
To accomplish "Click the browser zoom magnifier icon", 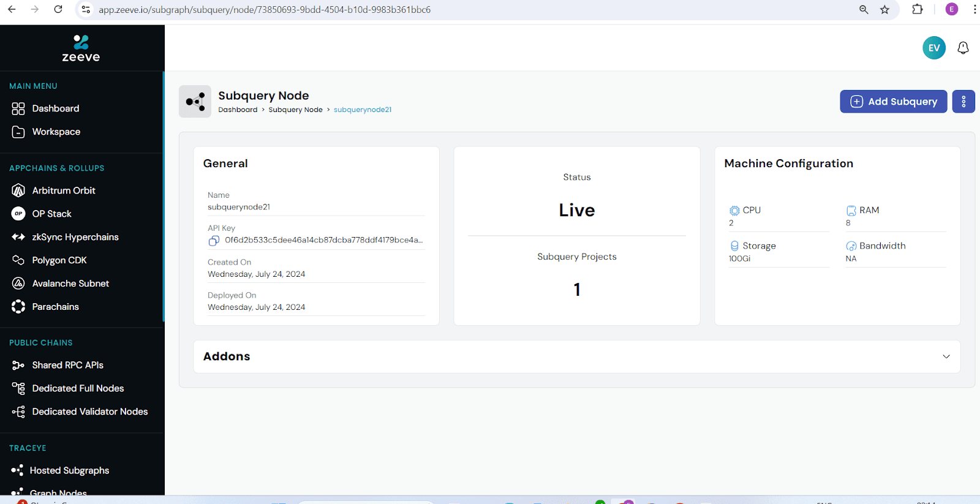I will (x=864, y=9).
